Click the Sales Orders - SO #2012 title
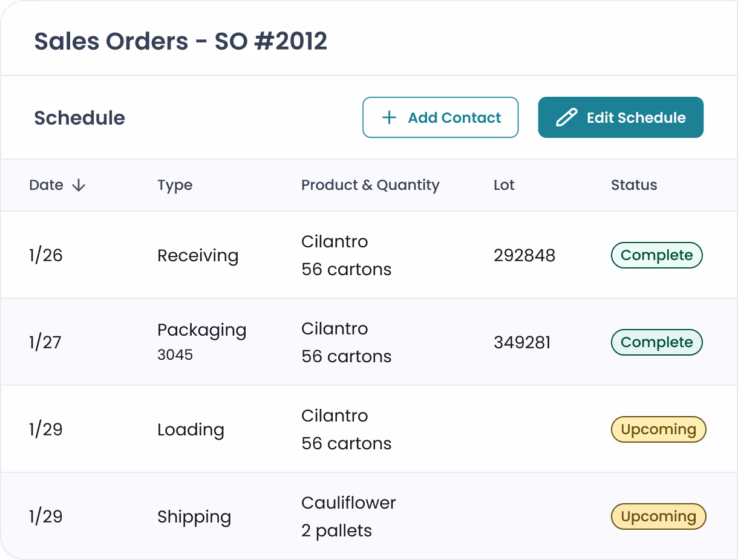 [181, 41]
